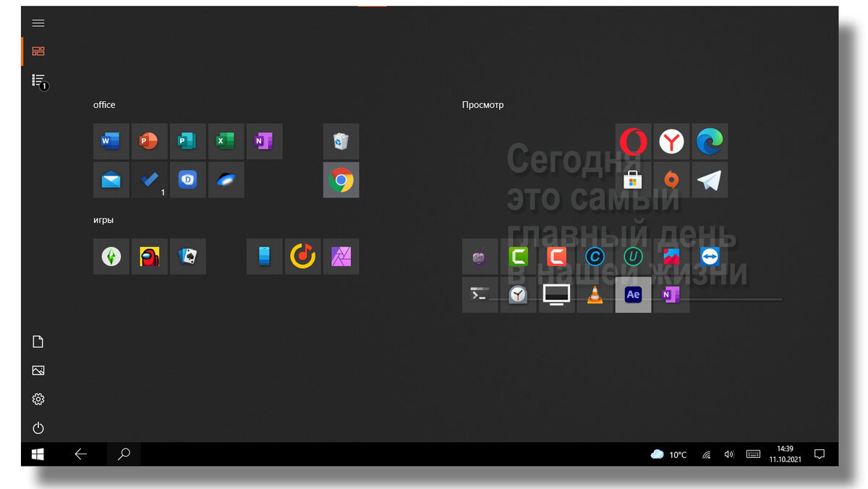Open the touch keyboard tray icon
This screenshot has width=868, height=489.
pos(753,454)
